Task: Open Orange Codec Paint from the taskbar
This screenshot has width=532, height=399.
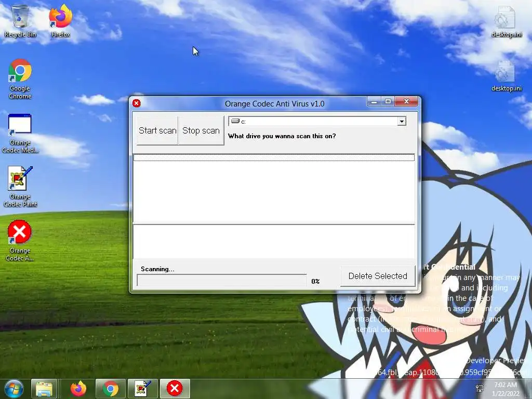Action: tap(143, 389)
